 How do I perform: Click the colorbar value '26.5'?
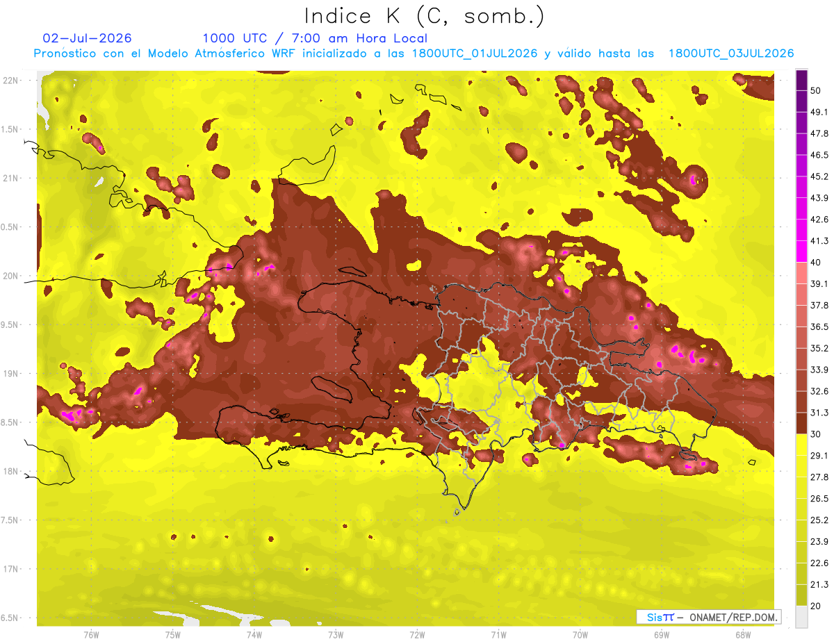pyautogui.click(x=819, y=498)
